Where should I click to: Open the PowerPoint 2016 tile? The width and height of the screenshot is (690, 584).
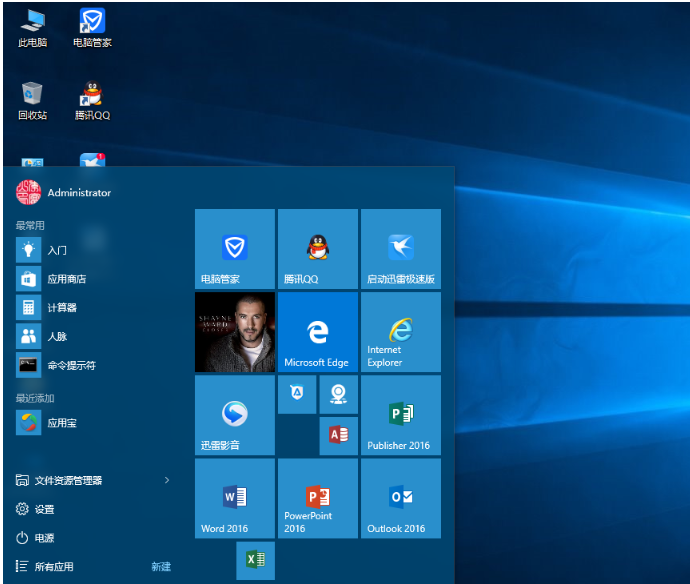click(x=317, y=498)
